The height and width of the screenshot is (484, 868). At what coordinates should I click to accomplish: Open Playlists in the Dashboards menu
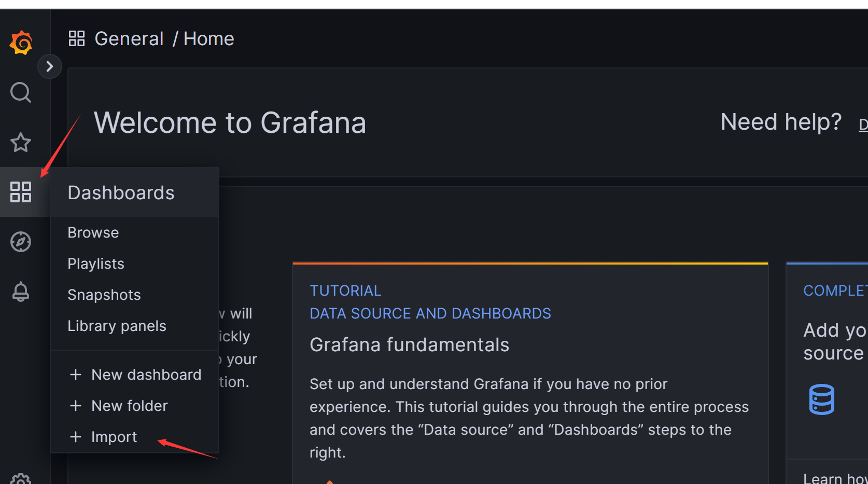pos(96,264)
